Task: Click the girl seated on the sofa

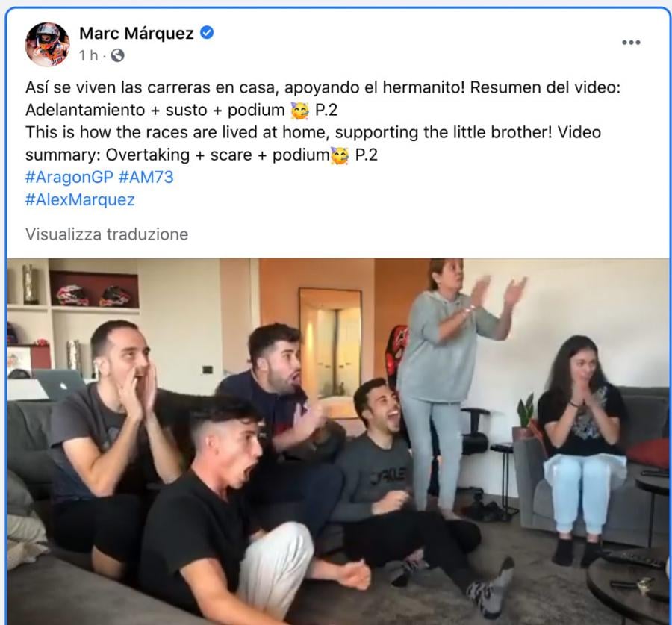Action: click(582, 446)
